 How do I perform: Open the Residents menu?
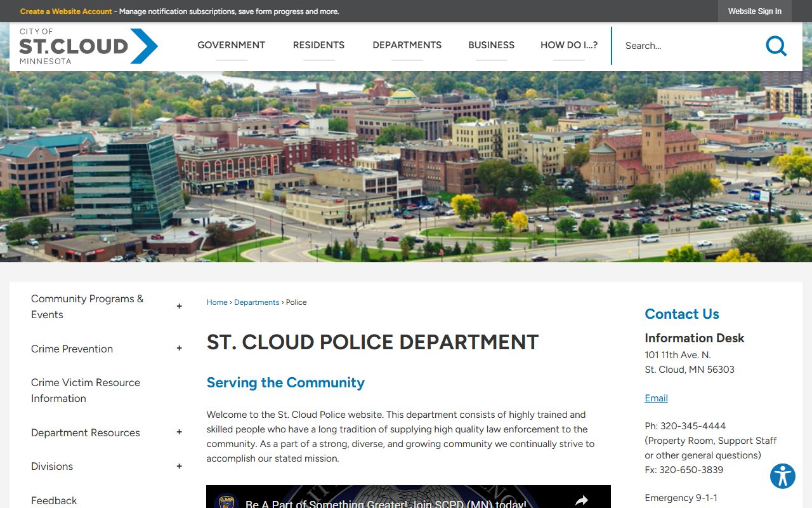tap(318, 45)
